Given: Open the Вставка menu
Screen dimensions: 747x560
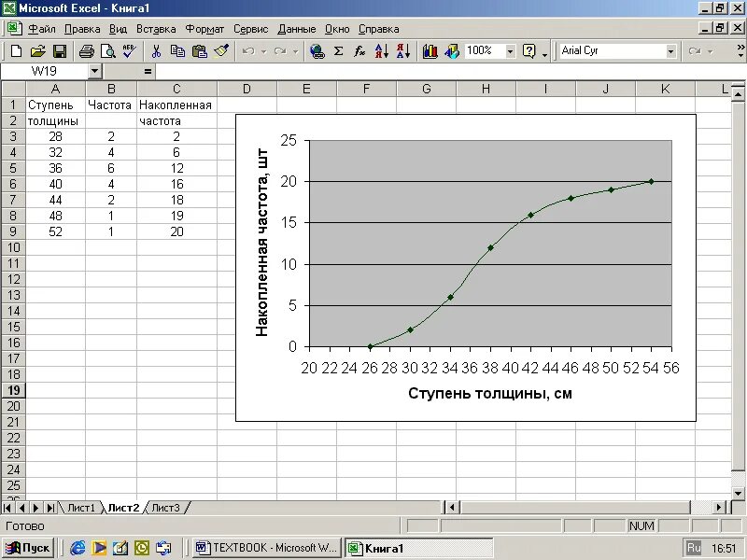Looking at the screenshot, I should pos(156,29).
